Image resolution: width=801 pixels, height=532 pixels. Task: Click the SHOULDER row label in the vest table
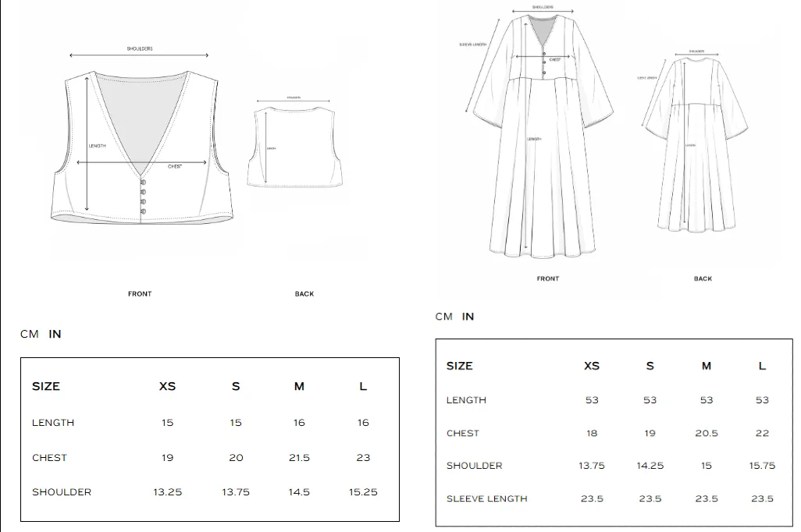click(x=62, y=492)
